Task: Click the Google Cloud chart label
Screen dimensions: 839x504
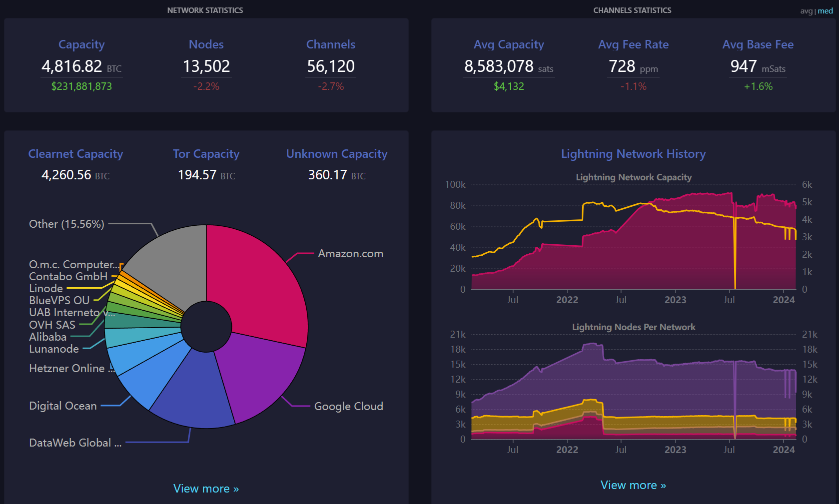Action: tap(348, 406)
